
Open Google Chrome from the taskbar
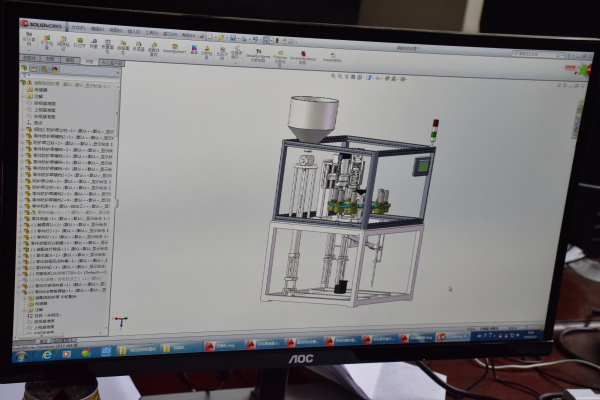tap(86, 352)
